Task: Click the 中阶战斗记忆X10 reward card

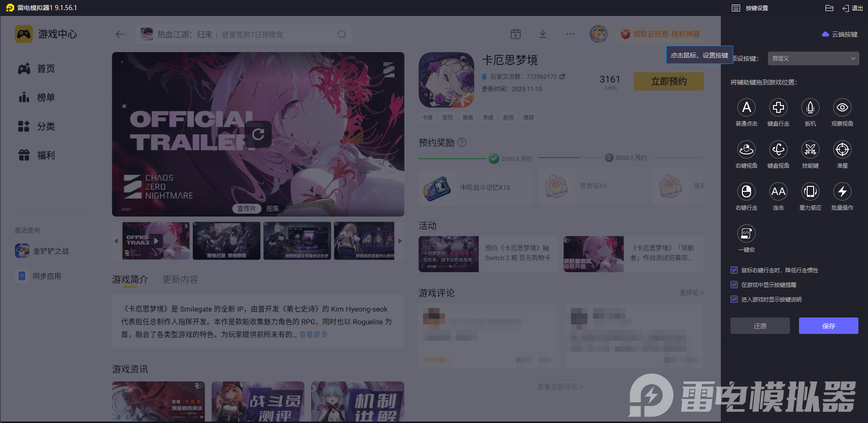Action: (x=476, y=187)
